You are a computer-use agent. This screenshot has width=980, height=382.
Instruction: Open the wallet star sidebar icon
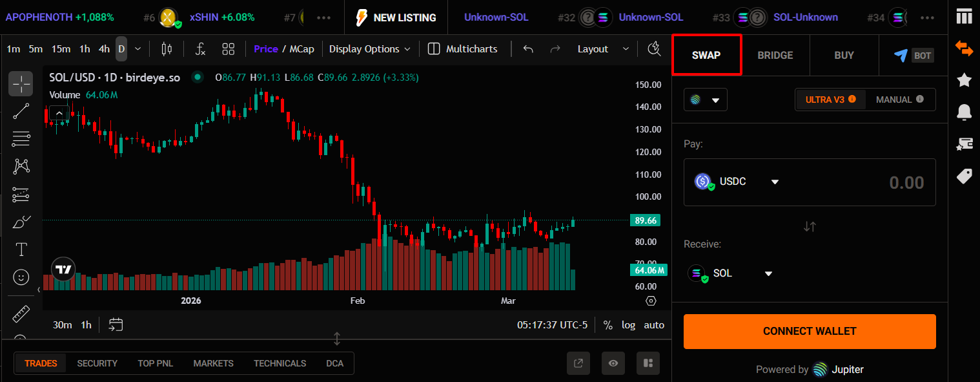(x=964, y=143)
